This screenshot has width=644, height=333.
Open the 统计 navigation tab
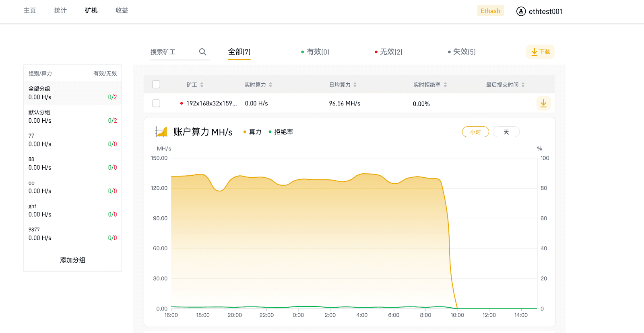click(x=60, y=10)
